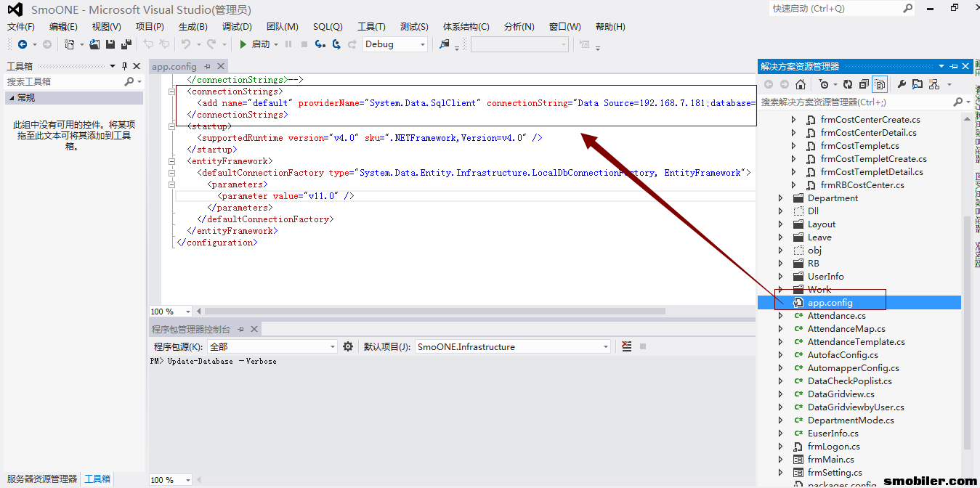The image size is (980, 488).
Task: Click the Open File toolbar icon
Action: pos(96,44)
